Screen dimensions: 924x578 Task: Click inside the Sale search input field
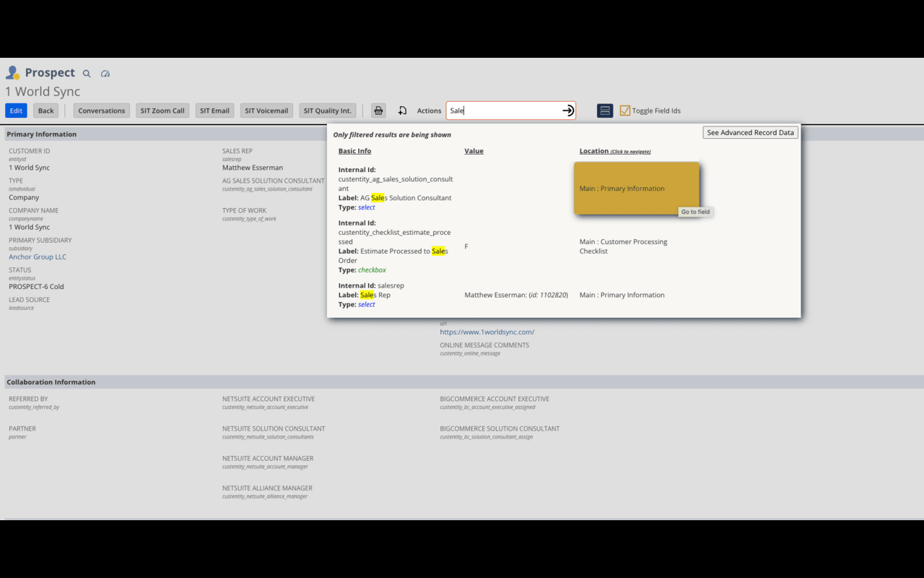pos(505,110)
